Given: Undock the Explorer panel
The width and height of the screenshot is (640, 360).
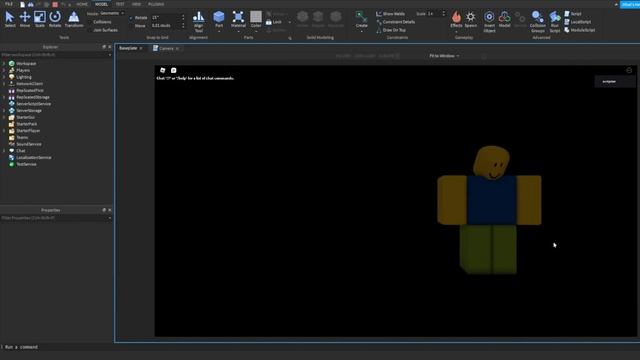Looking at the screenshot, I should 104,47.
